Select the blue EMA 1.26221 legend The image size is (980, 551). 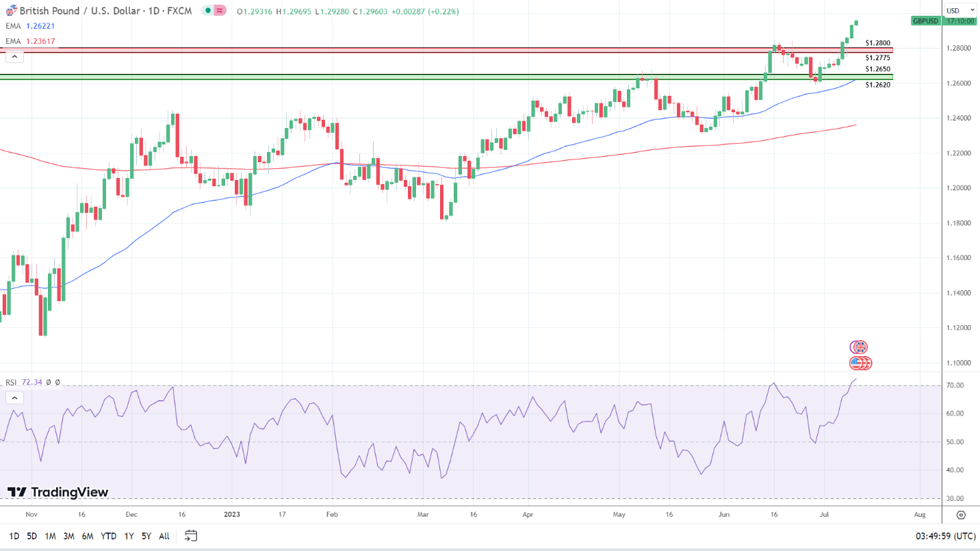[30, 26]
